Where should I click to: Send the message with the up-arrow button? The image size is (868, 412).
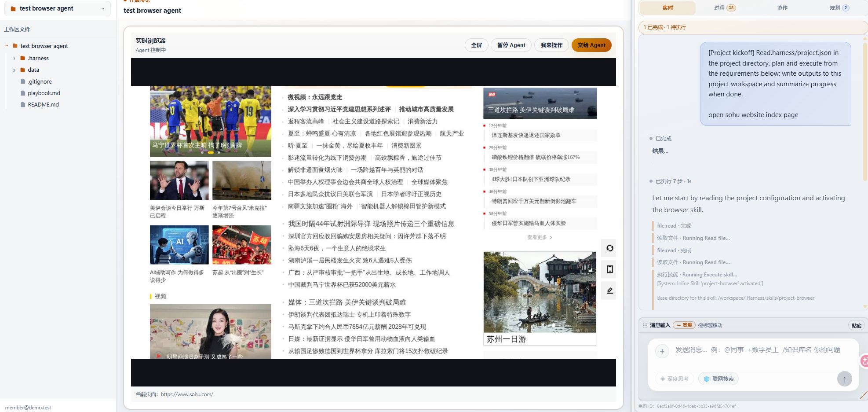click(844, 379)
